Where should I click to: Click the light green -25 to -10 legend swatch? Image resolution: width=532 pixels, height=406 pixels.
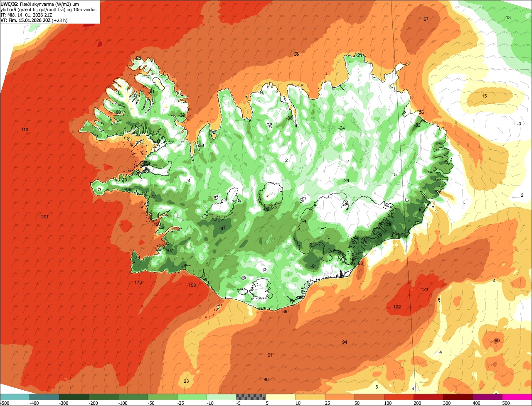point(192,397)
